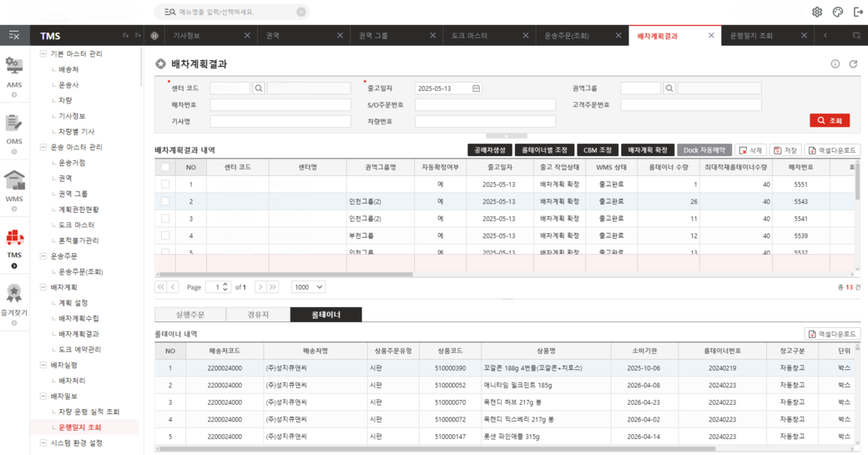Open settings gear icon in header
The width and height of the screenshot is (868, 455).
(x=817, y=13)
